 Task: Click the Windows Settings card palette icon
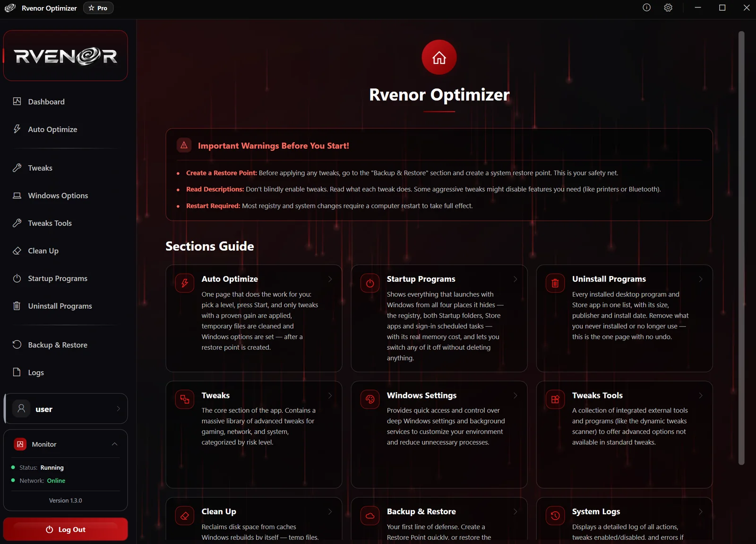(x=370, y=399)
